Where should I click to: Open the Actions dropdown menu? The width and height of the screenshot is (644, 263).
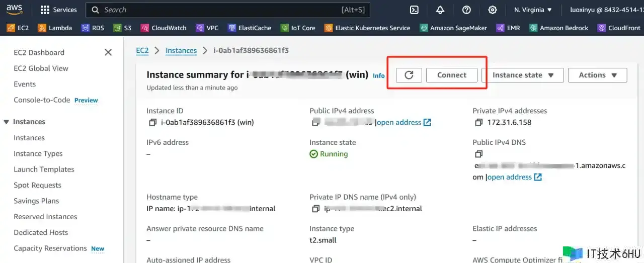597,75
